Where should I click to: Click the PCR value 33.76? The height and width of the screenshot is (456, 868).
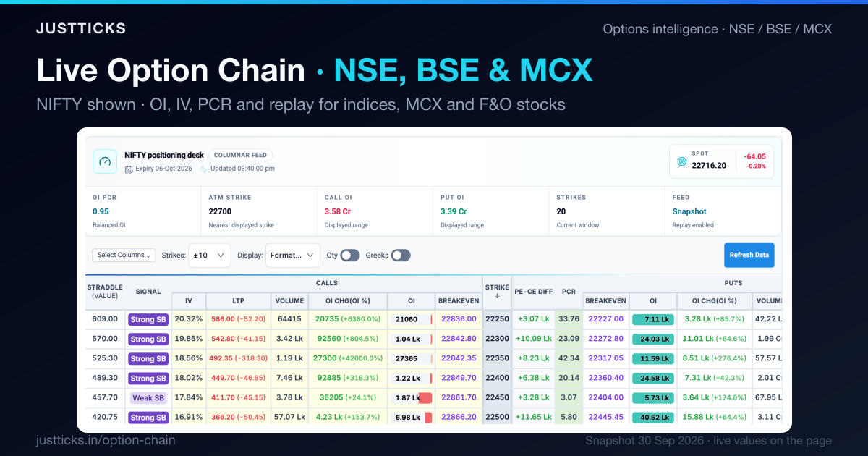pos(569,319)
